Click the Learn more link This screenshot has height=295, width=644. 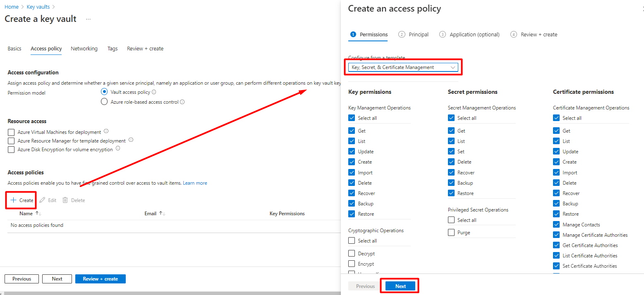coord(195,183)
